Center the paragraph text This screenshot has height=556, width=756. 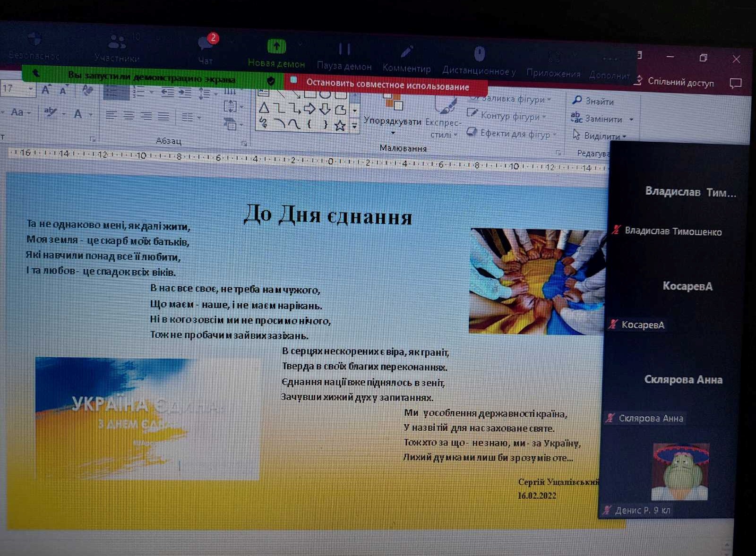click(x=129, y=115)
